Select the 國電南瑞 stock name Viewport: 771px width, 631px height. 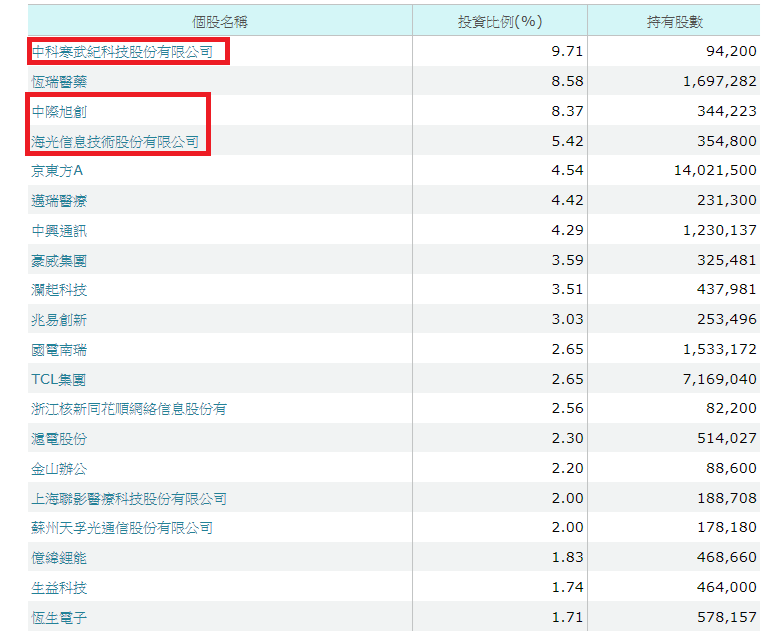tap(59, 350)
